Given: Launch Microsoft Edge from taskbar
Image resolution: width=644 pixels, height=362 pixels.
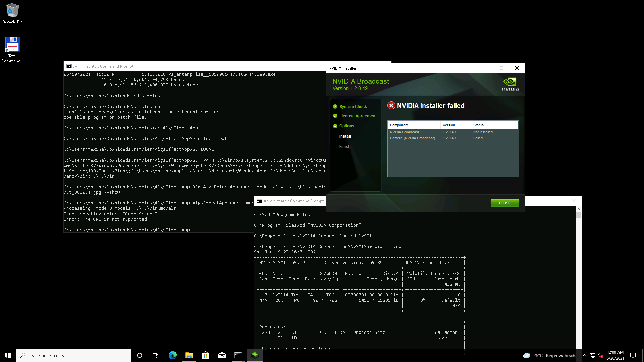Looking at the screenshot, I should click(x=172, y=355).
